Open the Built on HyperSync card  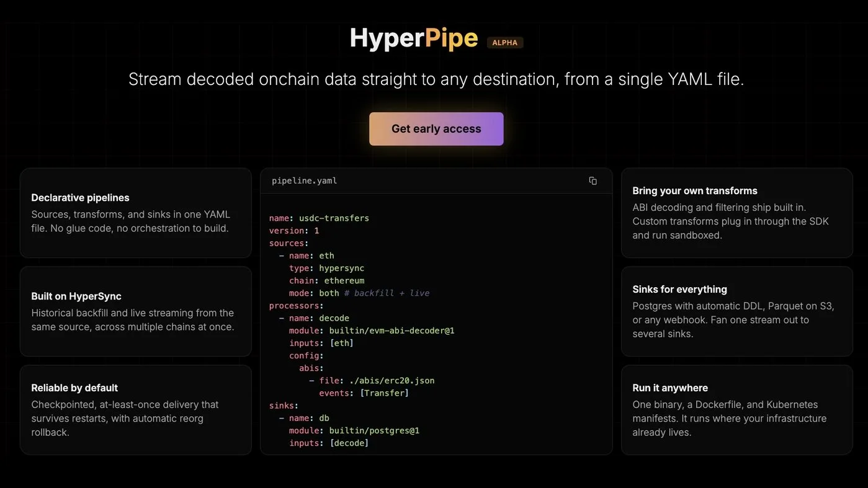[x=136, y=311]
